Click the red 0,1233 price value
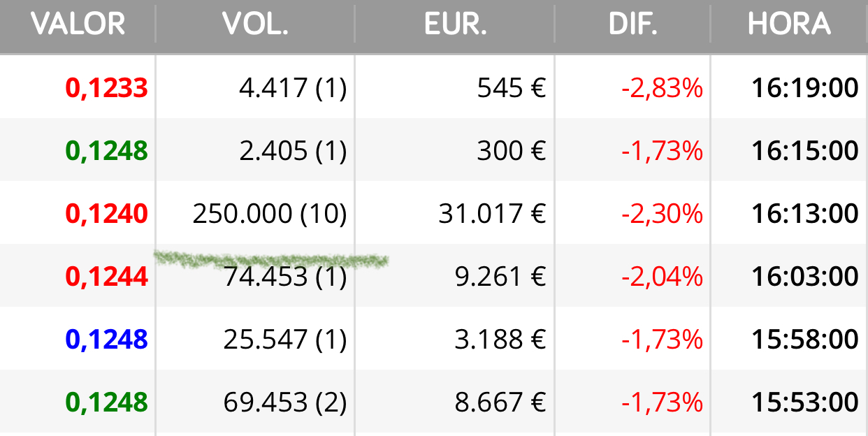 (x=107, y=88)
